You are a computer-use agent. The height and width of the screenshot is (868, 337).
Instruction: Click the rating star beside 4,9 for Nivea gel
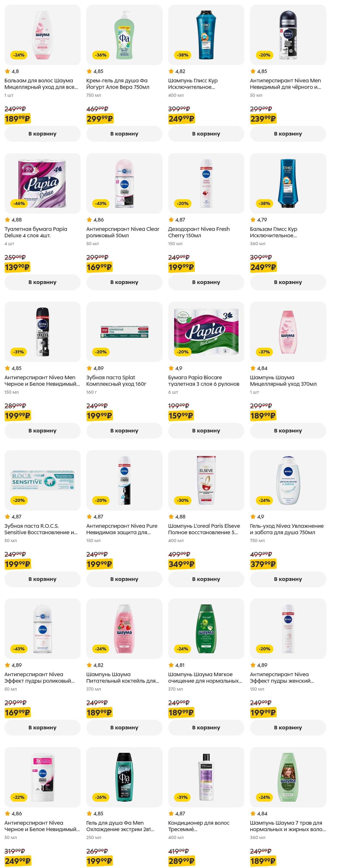[253, 516]
